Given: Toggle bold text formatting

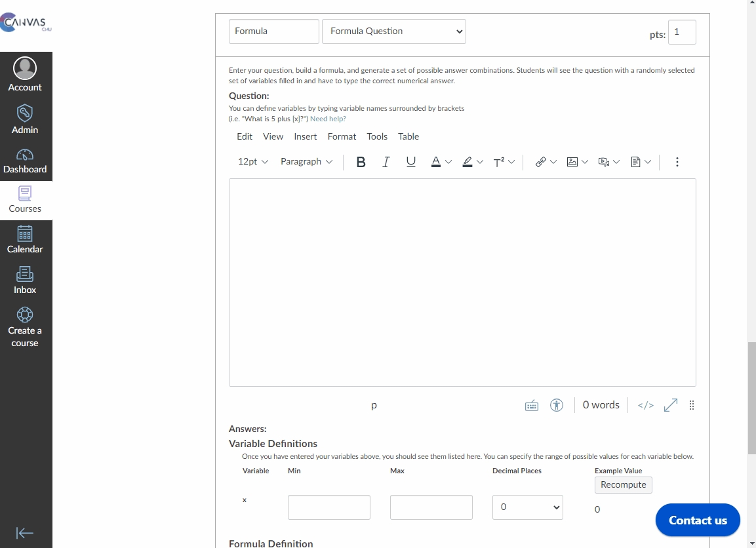Looking at the screenshot, I should click(361, 162).
